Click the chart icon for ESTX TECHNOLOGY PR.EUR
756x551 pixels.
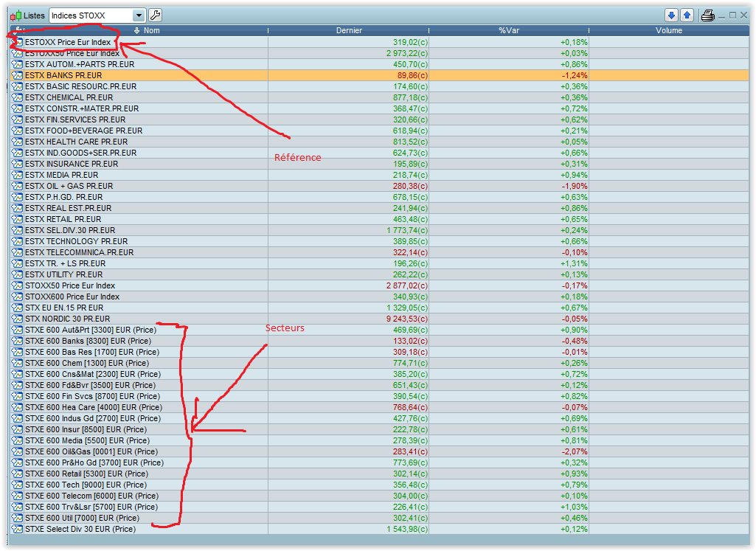(18, 241)
